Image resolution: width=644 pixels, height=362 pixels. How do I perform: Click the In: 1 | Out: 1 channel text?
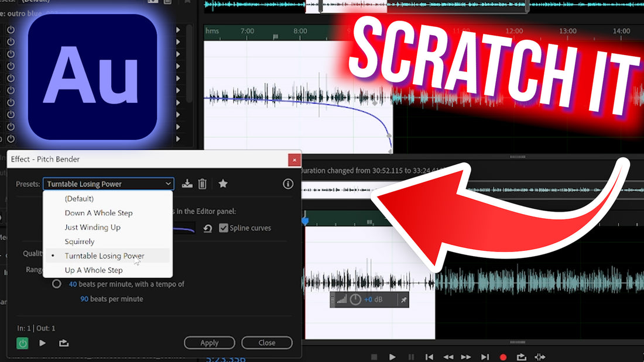[36, 328]
